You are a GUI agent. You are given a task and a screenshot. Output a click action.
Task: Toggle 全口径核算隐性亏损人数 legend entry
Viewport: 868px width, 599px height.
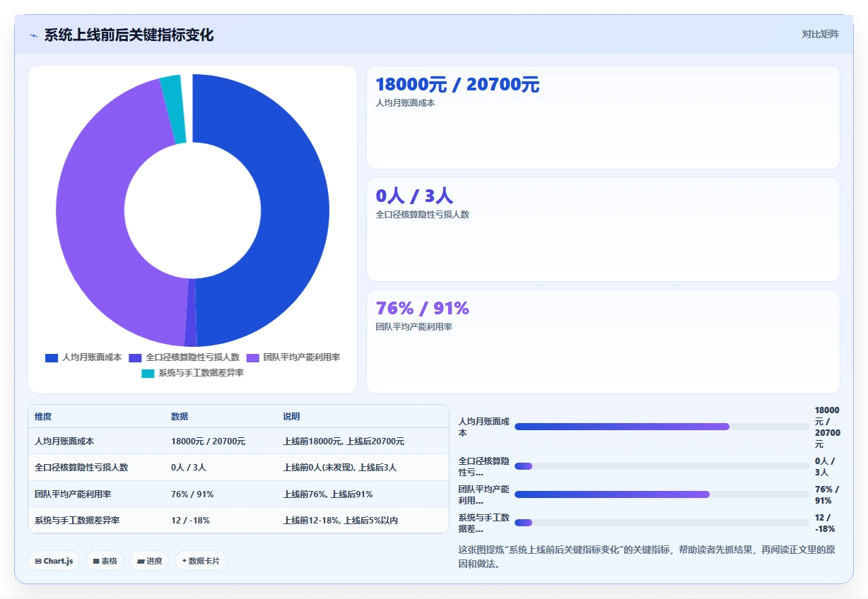point(184,358)
